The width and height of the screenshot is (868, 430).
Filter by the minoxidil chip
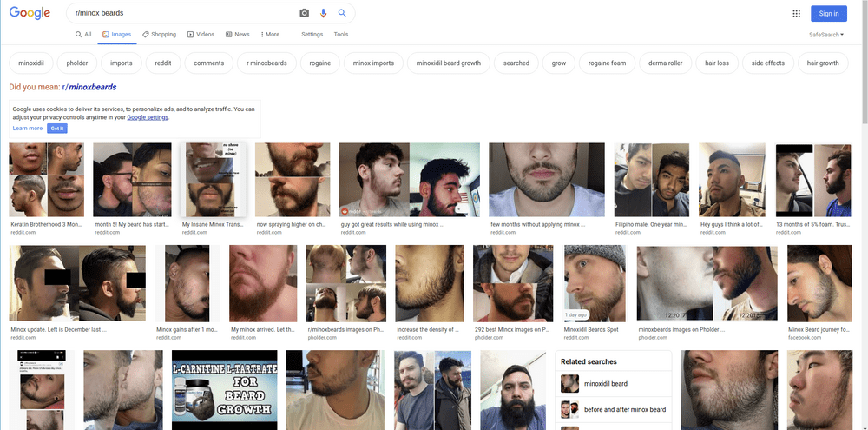(x=31, y=63)
